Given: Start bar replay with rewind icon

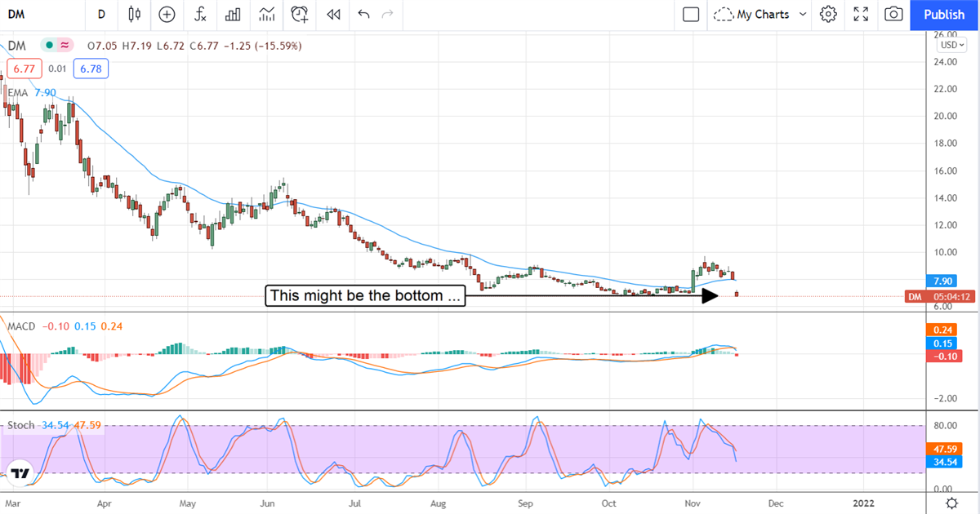Looking at the screenshot, I should point(332,14).
